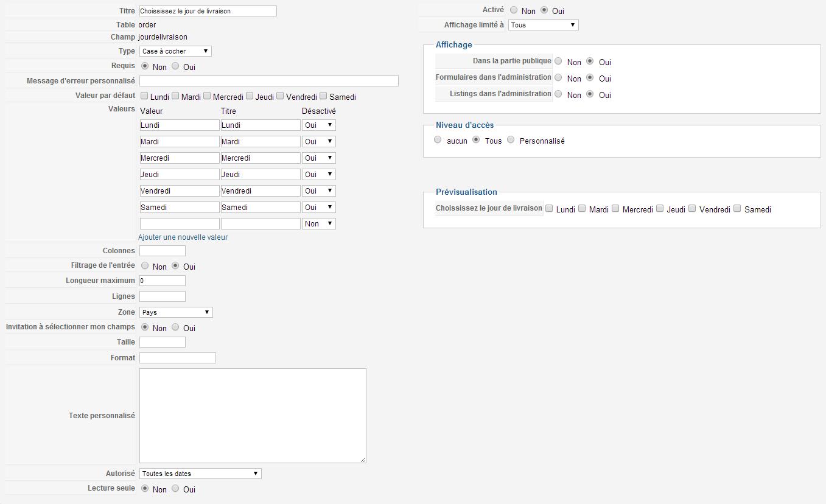Click the Ajouter une nouvelle valeur link
Viewport: 826px width, 504px height.
click(183, 237)
